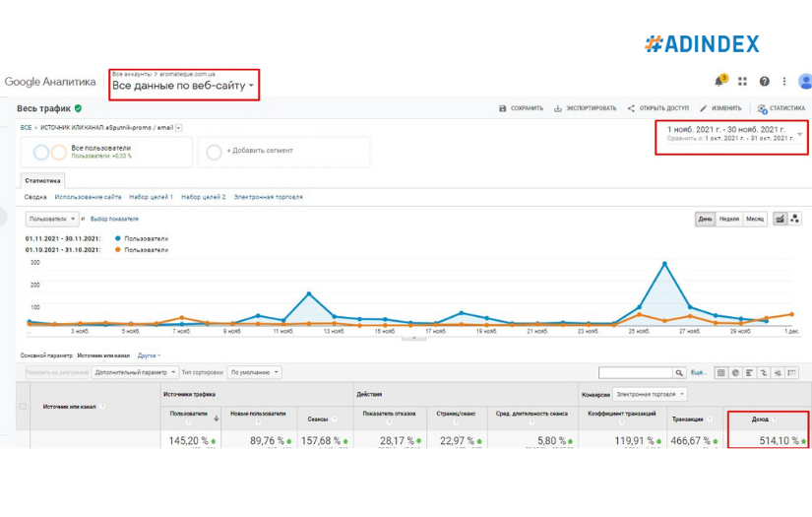Open the Все данные по веб-сайту view selector
Screen dimensions: 812x517
[x=183, y=86]
